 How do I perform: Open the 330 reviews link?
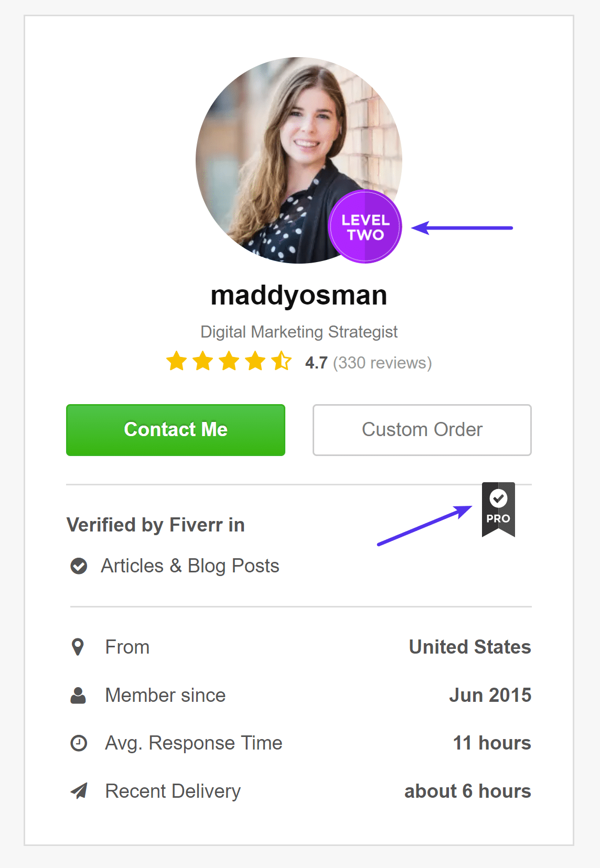tap(382, 362)
